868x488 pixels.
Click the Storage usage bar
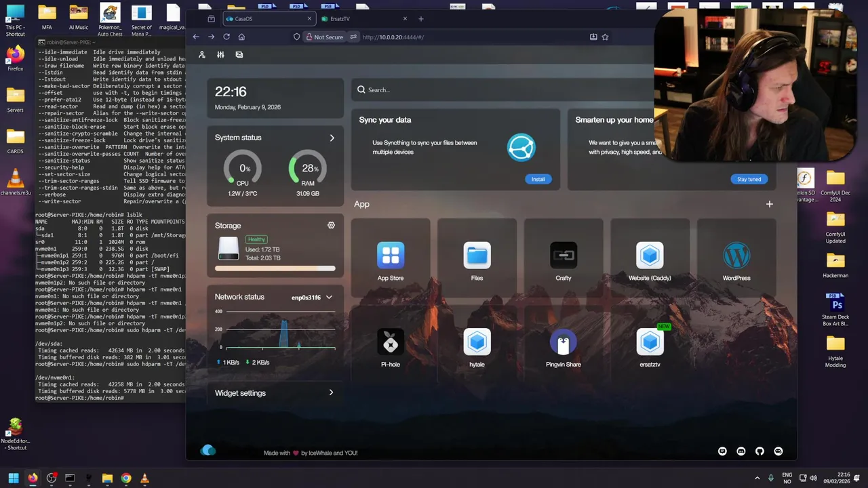(275, 268)
